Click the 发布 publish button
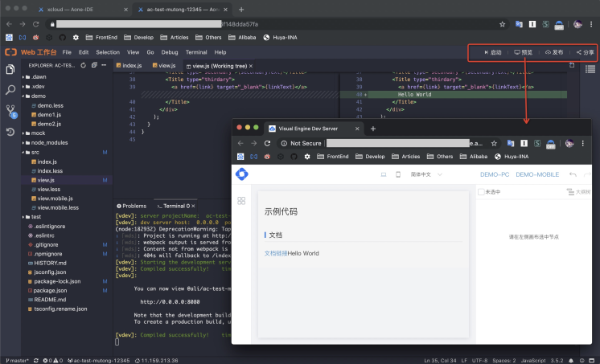 coord(554,52)
